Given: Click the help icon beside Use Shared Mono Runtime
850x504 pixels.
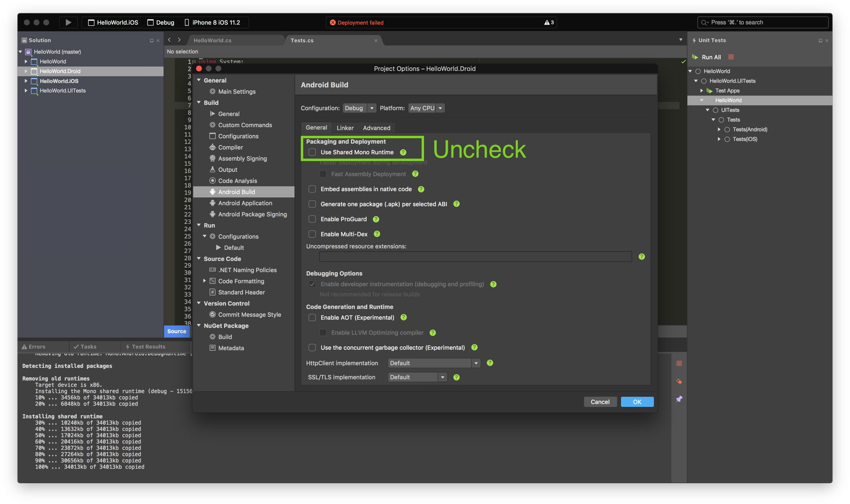Looking at the screenshot, I should pos(403,152).
